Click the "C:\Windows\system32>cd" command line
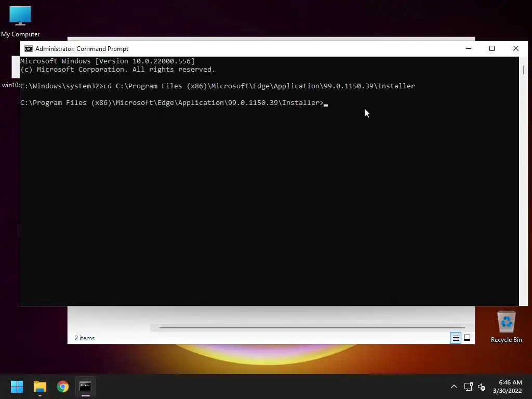 click(x=218, y=86)
